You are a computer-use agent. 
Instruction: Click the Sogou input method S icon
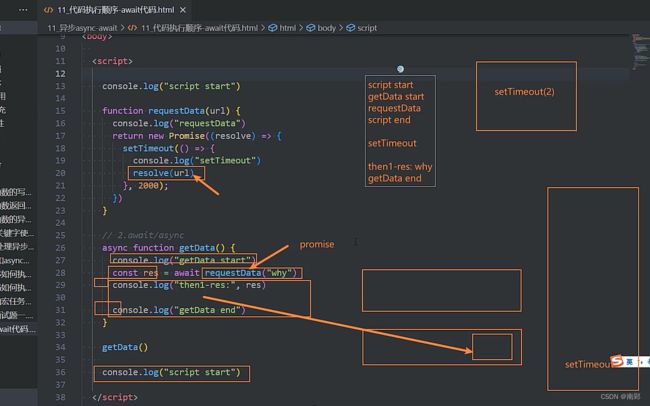(617, 360)
